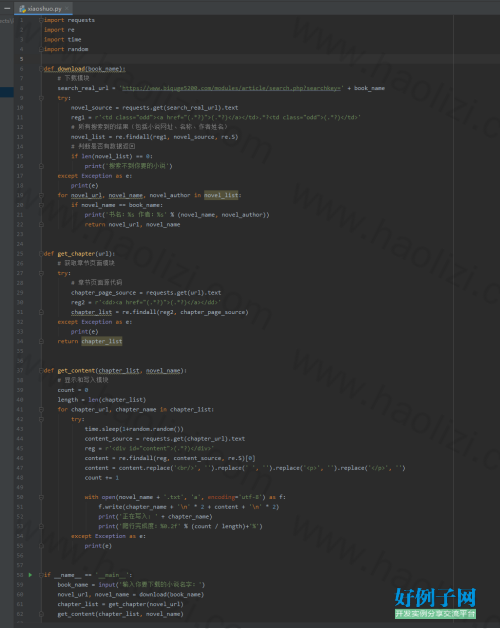Click 'length = len(chapter_list)' line

(x=102, y=400)
